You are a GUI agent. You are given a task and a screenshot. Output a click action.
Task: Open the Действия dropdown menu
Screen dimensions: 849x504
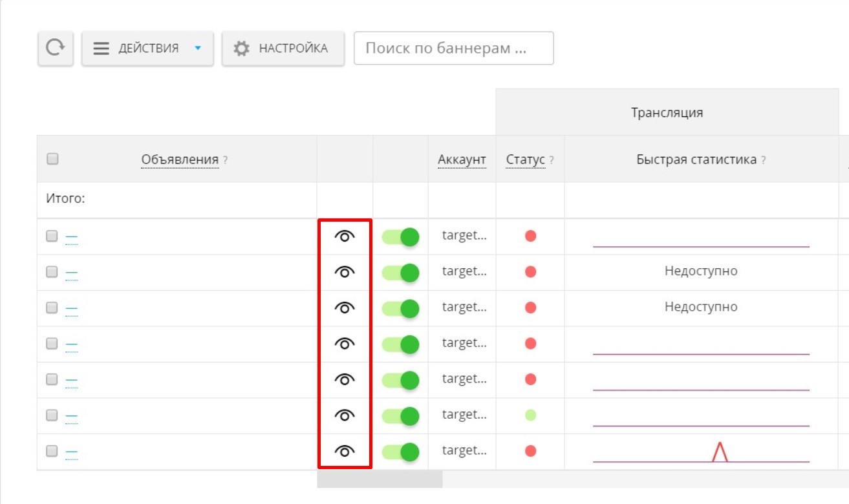click(x=147, y=48)
